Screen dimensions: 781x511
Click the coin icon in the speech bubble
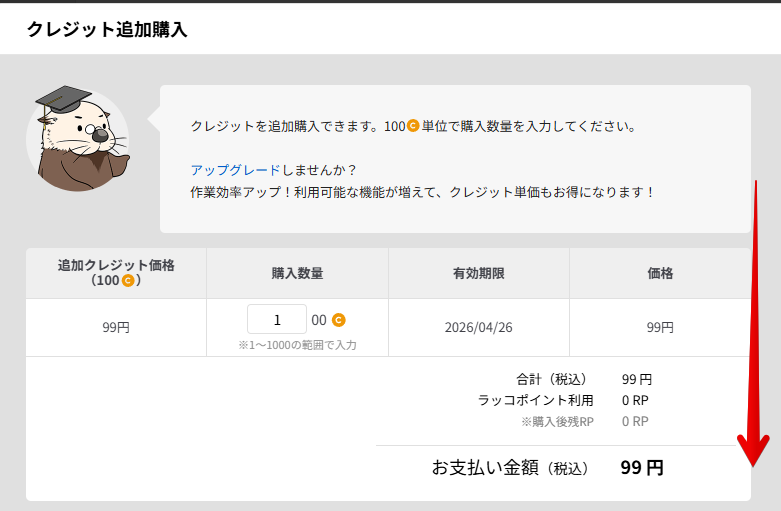tap(413, 127)
